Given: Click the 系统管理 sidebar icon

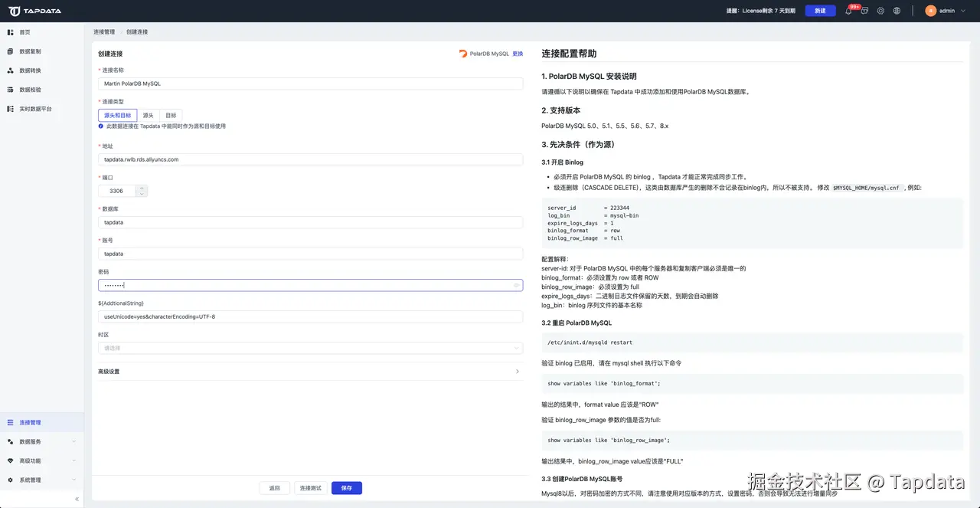Looking at the screenshot, I should [x=10, y=480].
